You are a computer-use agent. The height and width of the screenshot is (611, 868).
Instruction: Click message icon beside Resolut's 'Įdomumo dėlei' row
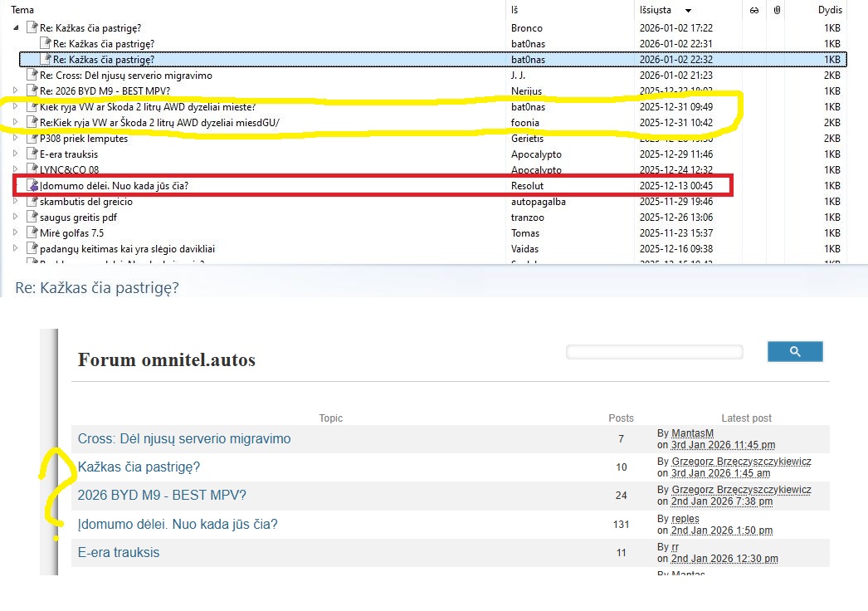[x=32, y=186]
